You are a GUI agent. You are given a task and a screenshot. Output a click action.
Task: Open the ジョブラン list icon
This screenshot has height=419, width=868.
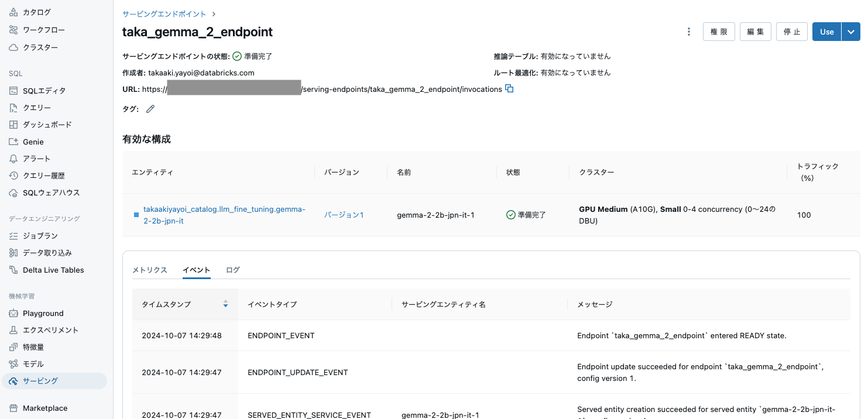(x=14, y=236)
